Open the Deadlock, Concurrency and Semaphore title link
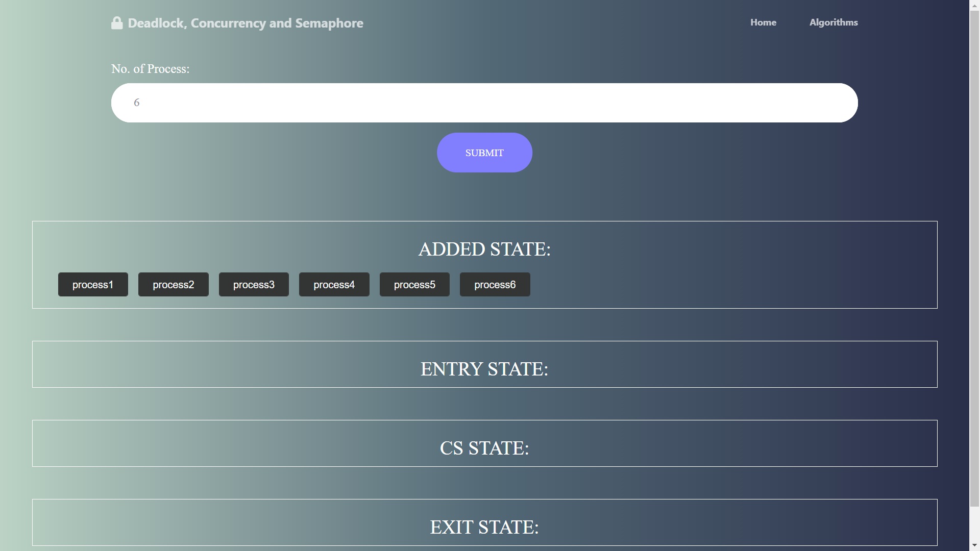The height and width of the screenshot is (551, 980). 246,23
